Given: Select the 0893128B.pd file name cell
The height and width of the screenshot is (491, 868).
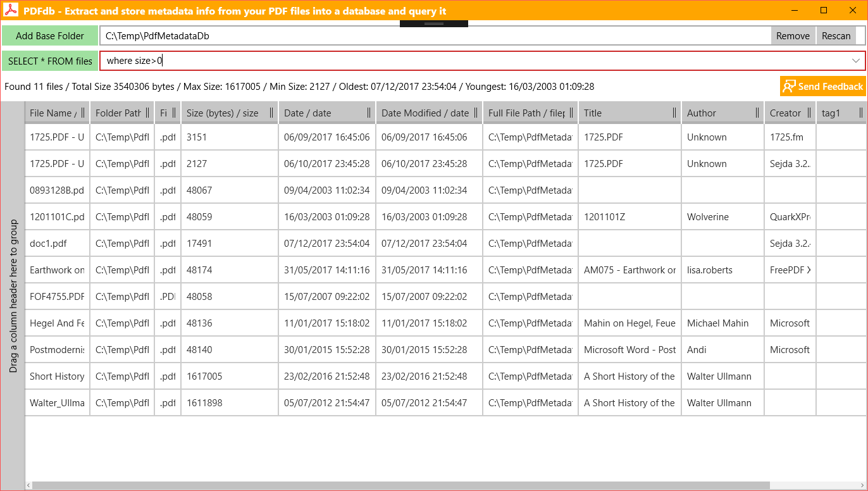Looking at the screenshot, I should (58, 190).
